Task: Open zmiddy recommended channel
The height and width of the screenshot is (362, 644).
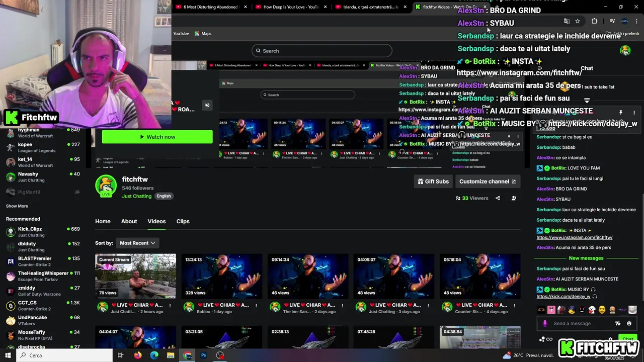Action: [x=43, y=291]
